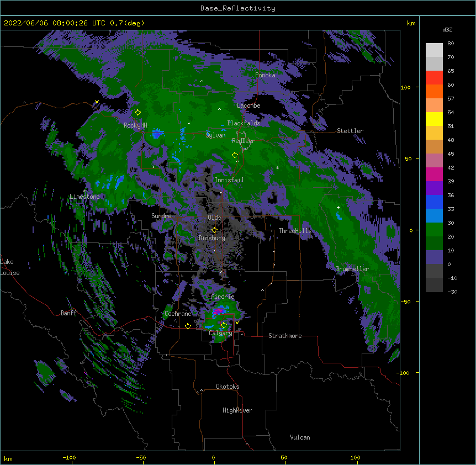Click the Limestone label
Viewport: 476px width, 465px height.
click(84, 197)
